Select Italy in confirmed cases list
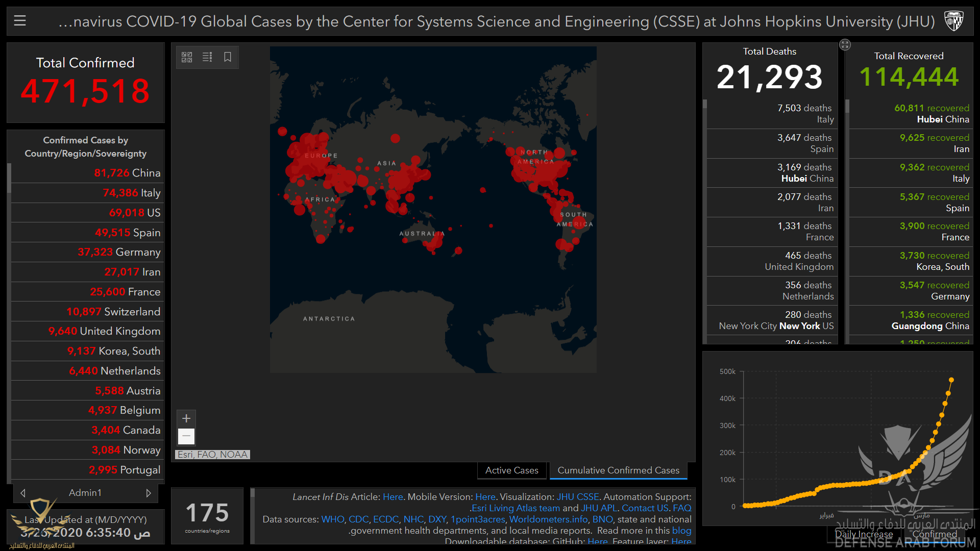 (131, 193)
